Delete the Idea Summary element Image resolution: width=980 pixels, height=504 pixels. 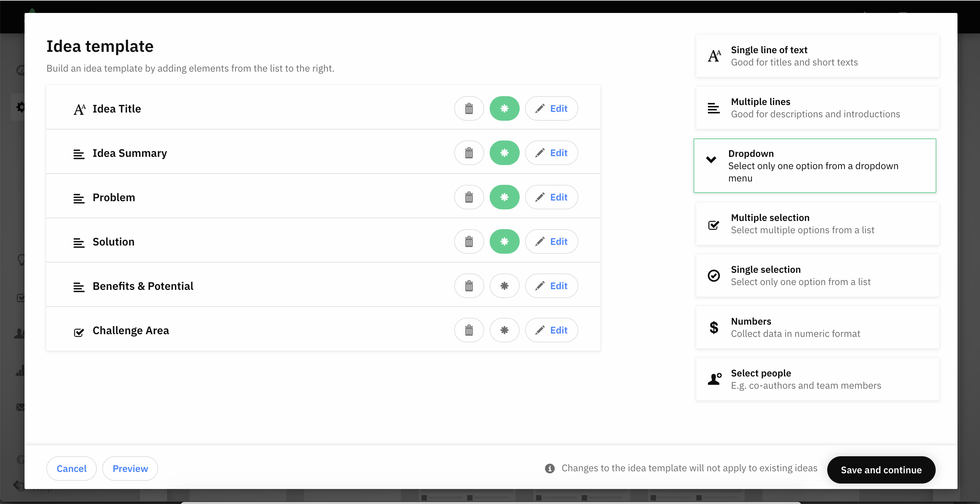click(x=469, y=153)
